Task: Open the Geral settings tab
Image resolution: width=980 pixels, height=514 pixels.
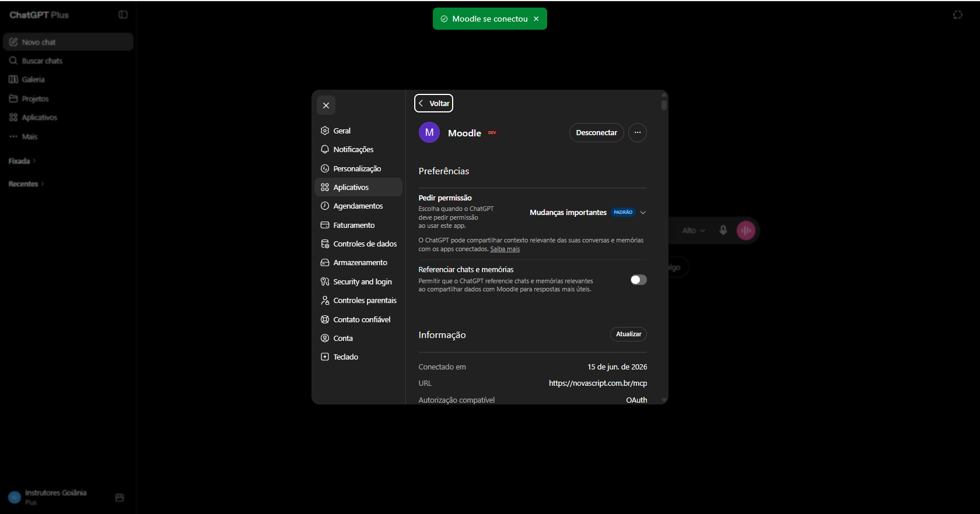Action: 358,131
